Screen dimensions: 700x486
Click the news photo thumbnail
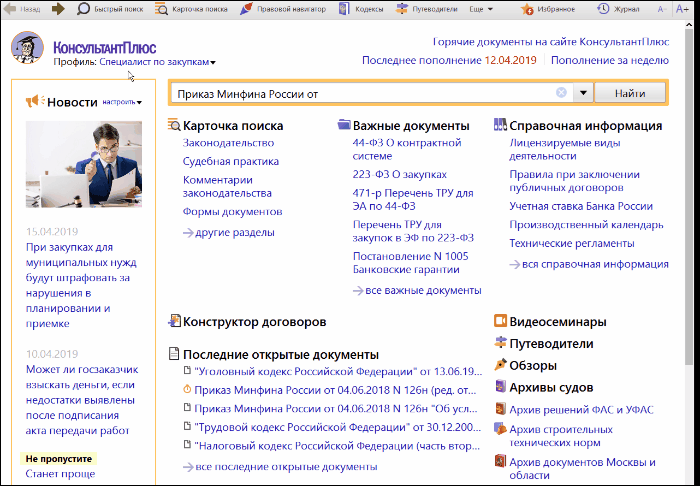point(83,164)
